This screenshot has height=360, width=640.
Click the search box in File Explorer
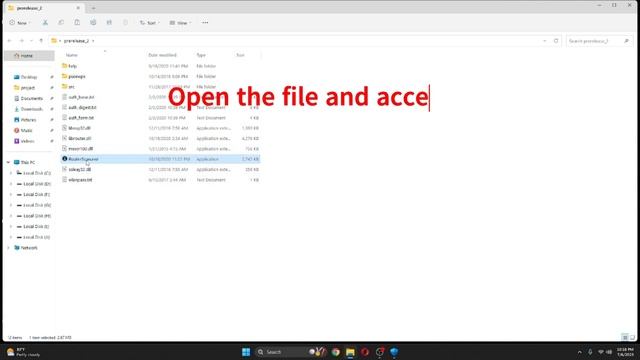[599, 41]
